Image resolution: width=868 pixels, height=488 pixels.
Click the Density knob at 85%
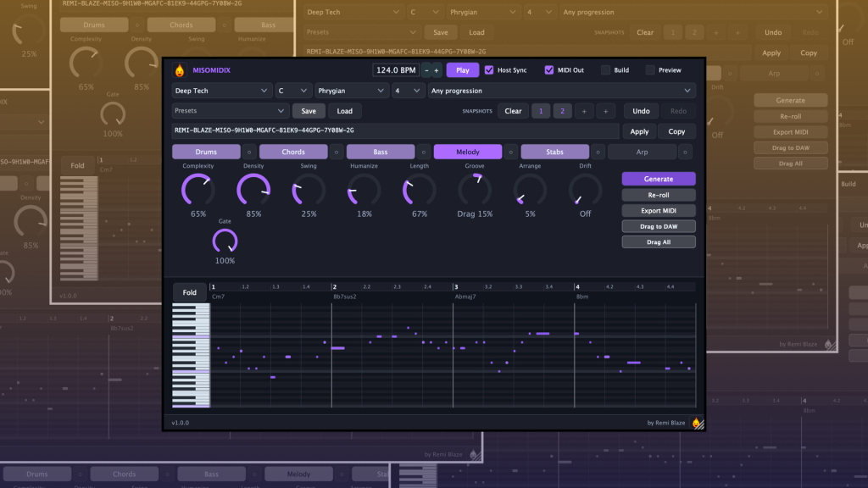point(253,191)
